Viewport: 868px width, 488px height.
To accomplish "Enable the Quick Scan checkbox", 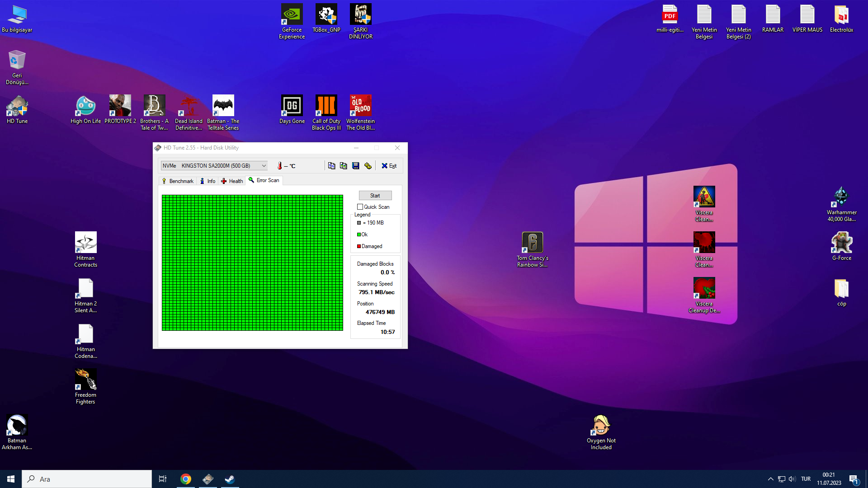I will coord(360,207).
